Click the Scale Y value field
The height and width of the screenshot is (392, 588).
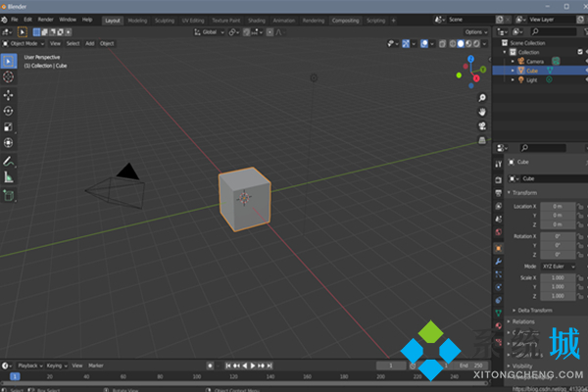click(x=558, y=287)
